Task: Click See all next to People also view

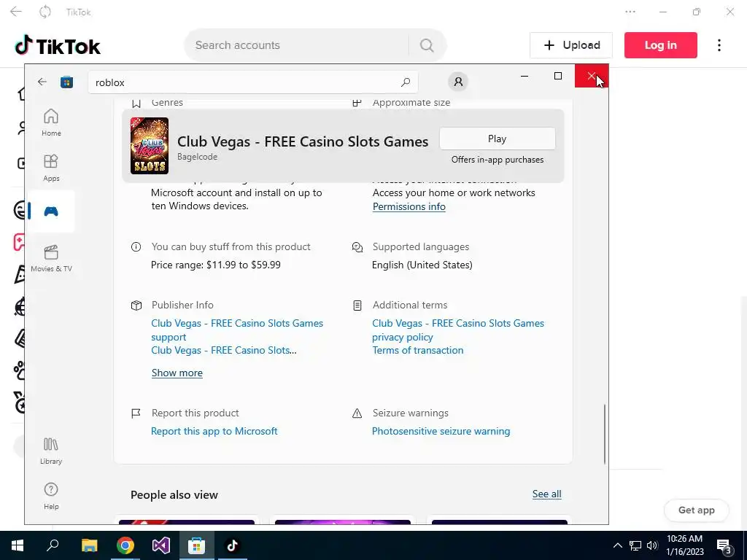Action: coord(546,494)
